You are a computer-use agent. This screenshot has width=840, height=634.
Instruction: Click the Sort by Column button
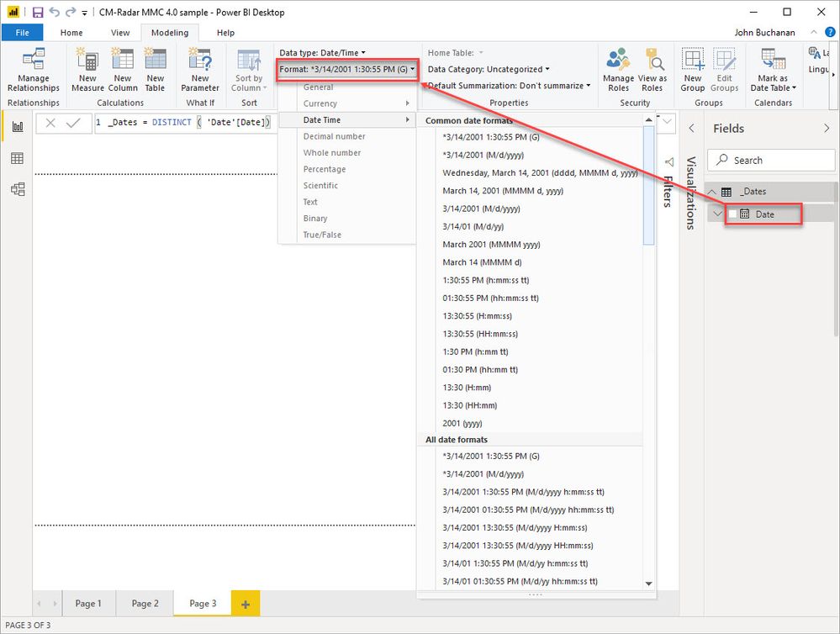(x=249, y=70)
